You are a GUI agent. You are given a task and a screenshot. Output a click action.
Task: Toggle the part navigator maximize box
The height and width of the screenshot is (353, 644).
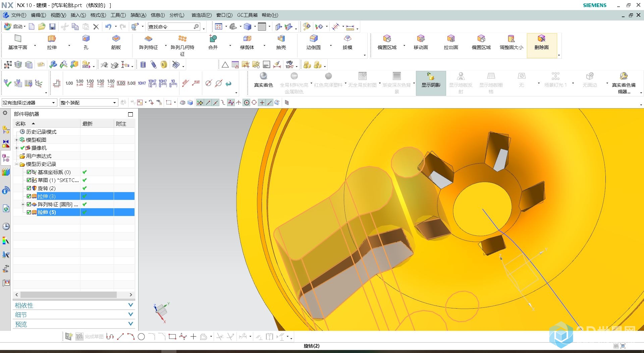(x=130, y=114)
